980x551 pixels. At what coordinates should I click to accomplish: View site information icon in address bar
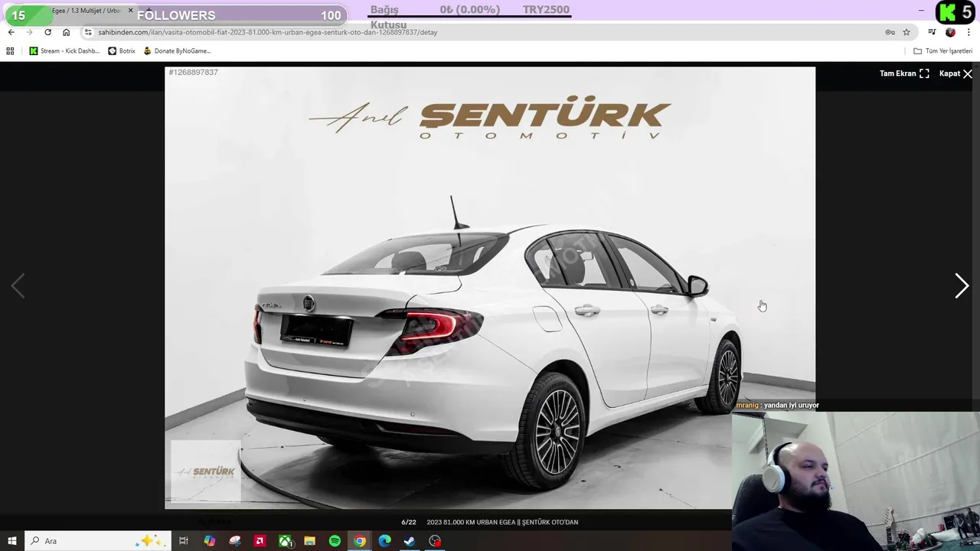88,32
